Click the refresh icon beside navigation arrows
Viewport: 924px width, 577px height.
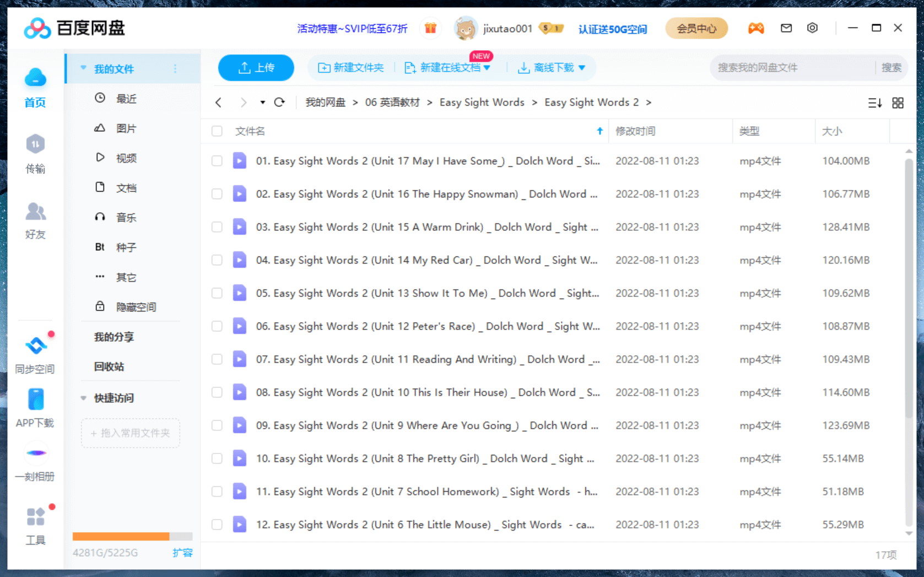point(279,103)
